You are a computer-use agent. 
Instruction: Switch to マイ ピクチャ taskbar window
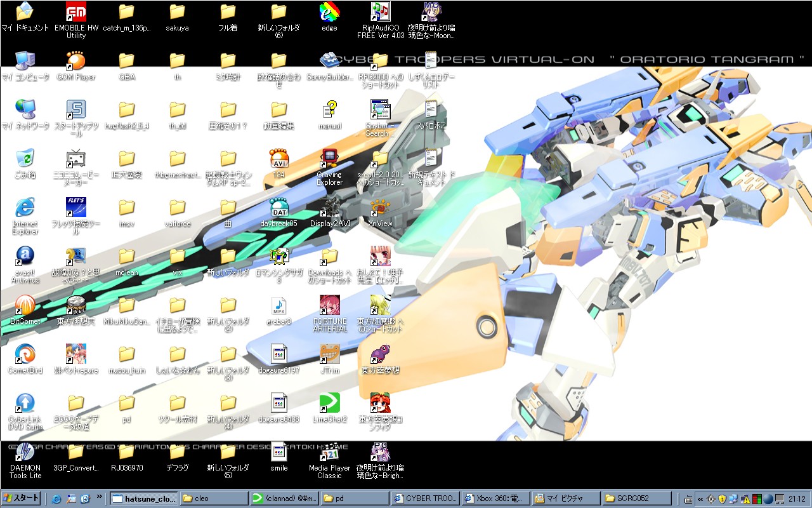pyautogui.click(x=566, y=498)
